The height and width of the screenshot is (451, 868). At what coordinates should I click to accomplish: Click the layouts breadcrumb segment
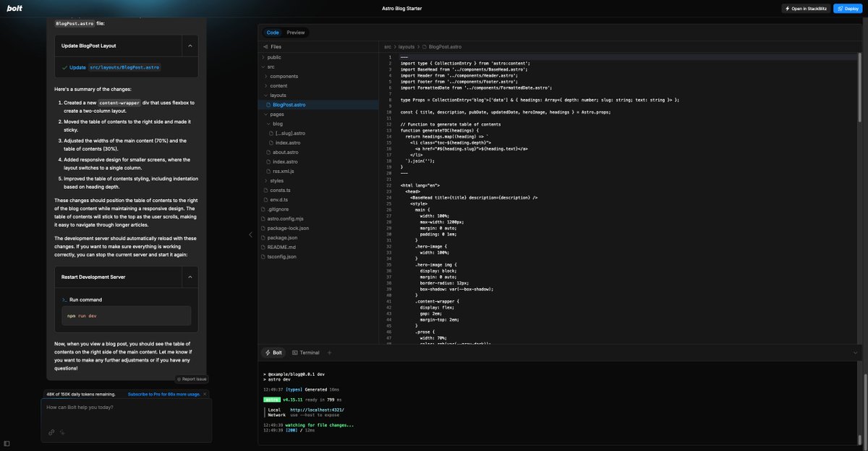406,46
